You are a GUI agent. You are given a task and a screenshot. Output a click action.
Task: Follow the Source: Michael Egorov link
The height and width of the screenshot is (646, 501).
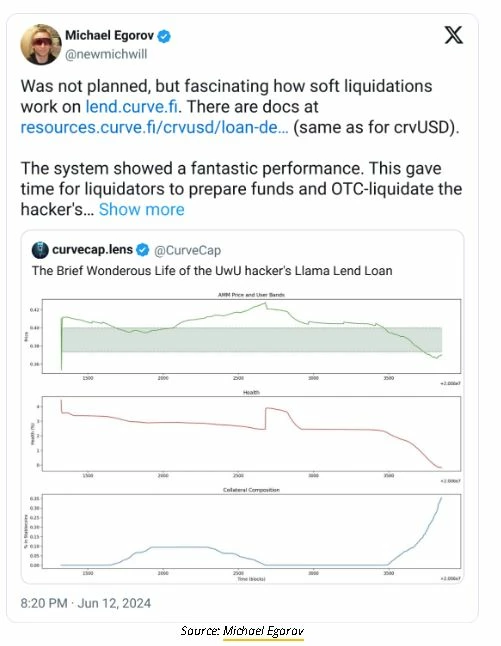tap(263, 631)
